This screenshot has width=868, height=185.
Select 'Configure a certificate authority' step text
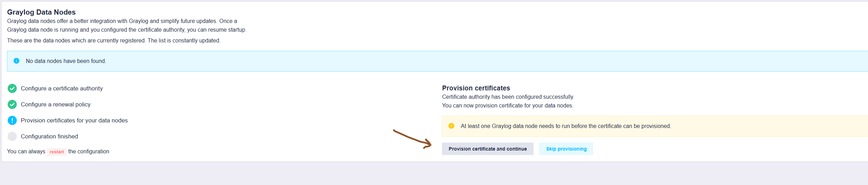click(62, 89)
